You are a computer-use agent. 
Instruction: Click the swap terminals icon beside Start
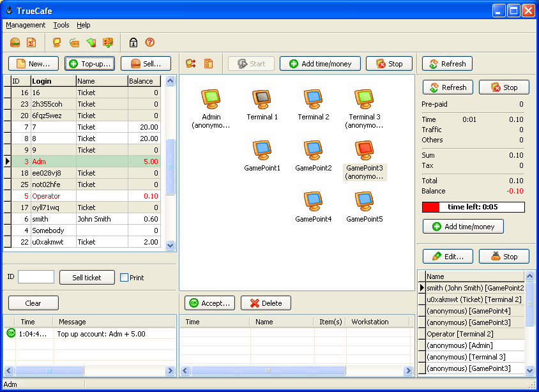190,64
